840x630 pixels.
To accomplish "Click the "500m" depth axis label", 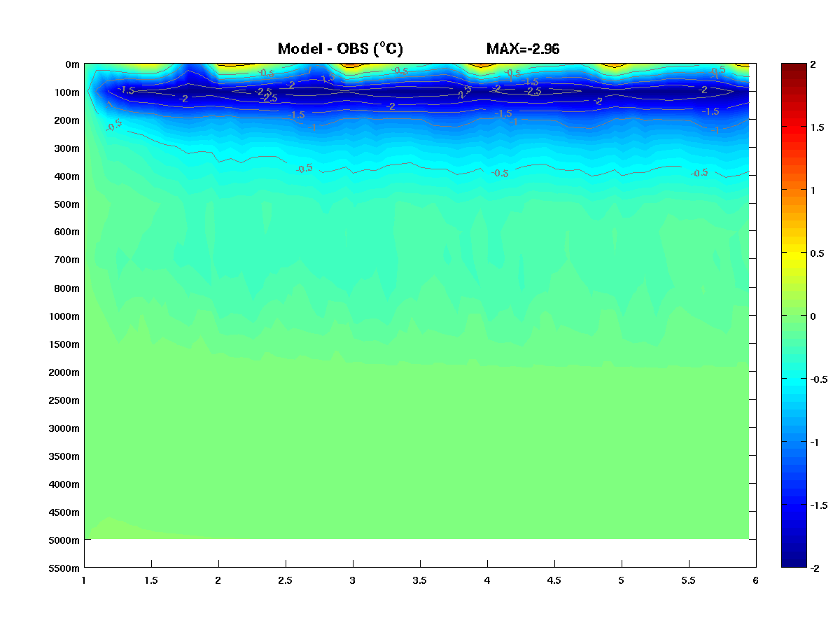I will click(x=66, y=204).
